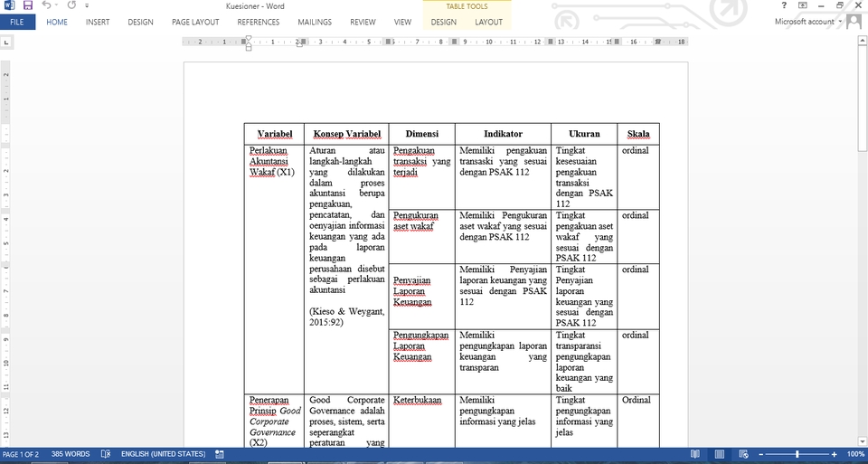The image size is (868, 464).
Task: Click the zoom in plus button
Action: [x=835, y=454]
